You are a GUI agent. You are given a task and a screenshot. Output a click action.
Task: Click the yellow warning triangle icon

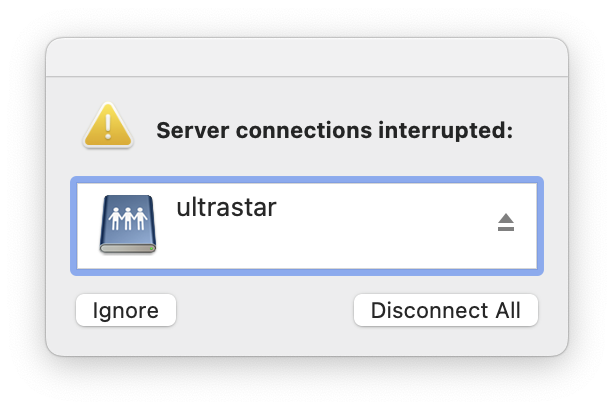pyautogui.click(x=108, y=125)
